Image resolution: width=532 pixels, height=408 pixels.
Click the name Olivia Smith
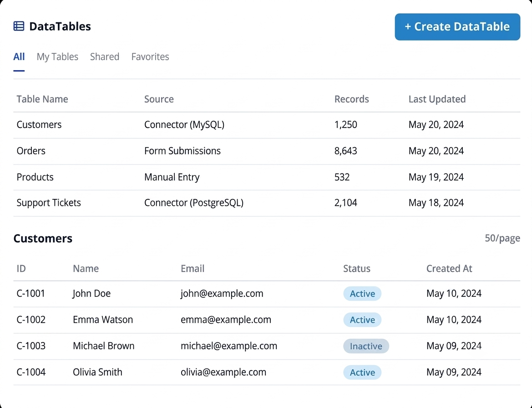pyautogui.click(x=97, y=372)
